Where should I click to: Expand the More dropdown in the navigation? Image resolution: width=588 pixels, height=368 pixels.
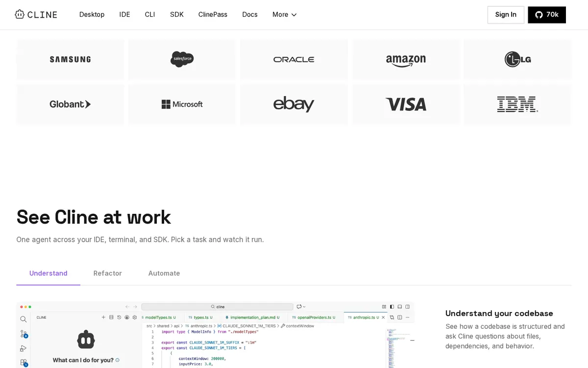pyautogui.click(x=285, y=14)
